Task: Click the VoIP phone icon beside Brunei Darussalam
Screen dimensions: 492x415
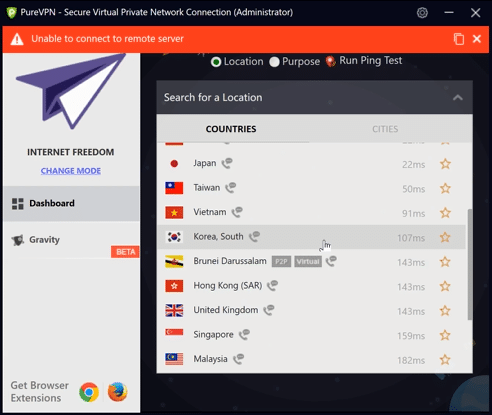Action: pos(331,261)
